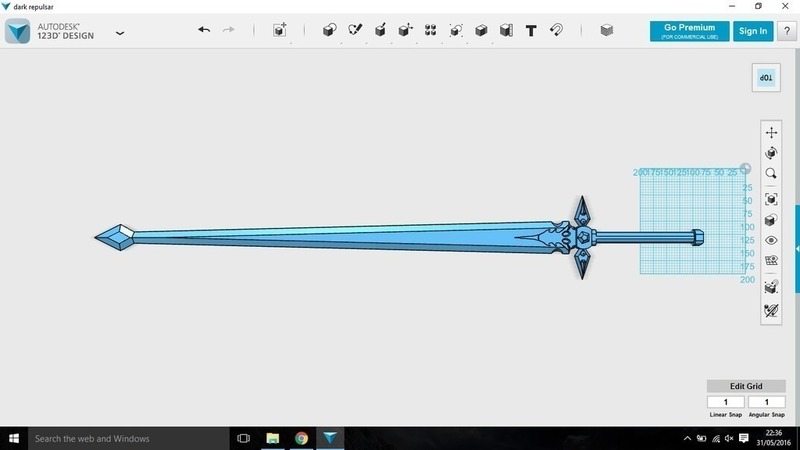Select the Pan navigation tool
Screen dimensions: 800x450
coord(771,133)
